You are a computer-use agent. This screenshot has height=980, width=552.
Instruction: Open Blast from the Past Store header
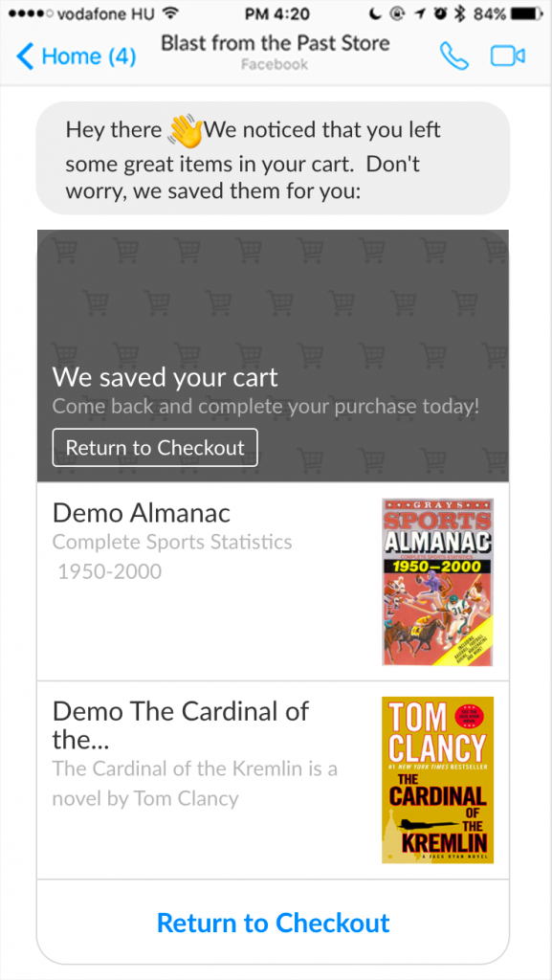pyautogui.click(x=276, y=52)
